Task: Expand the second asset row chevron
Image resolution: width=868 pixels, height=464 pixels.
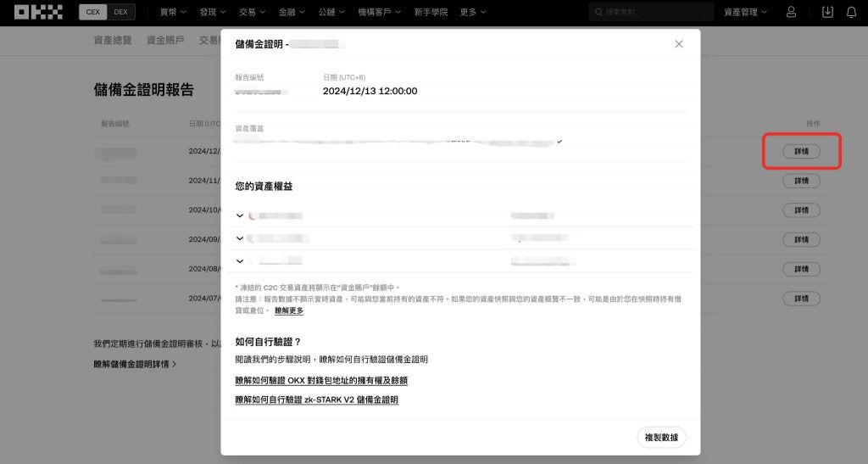Action: tap(240, 239)
